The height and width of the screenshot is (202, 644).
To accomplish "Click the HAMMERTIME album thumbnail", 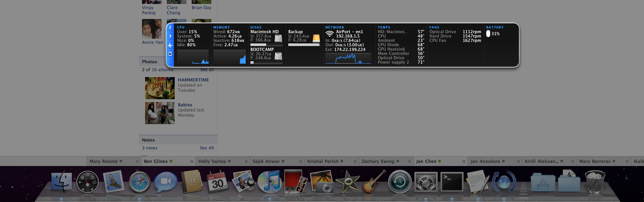I will pyautogui.click(x=160, y=88).
